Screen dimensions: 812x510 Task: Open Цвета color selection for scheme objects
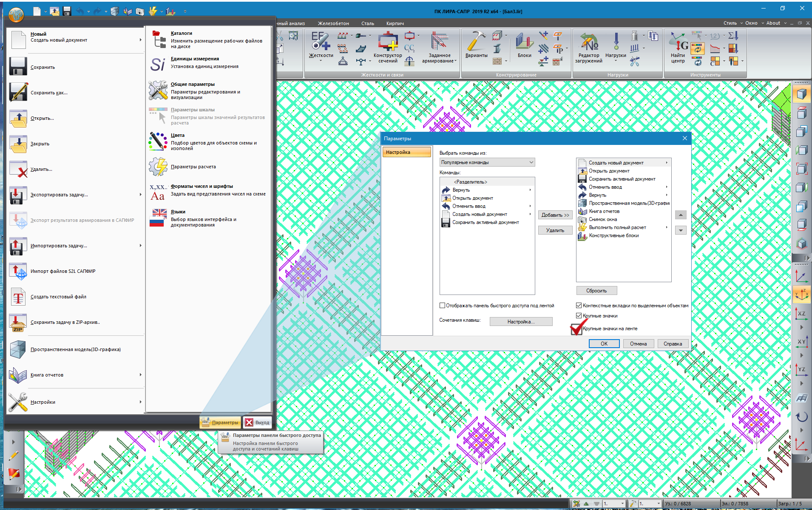point(158,142)
